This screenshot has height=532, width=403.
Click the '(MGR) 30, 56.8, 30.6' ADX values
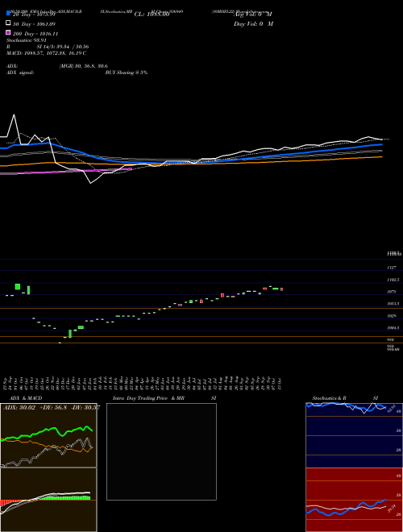coord(84,66)
